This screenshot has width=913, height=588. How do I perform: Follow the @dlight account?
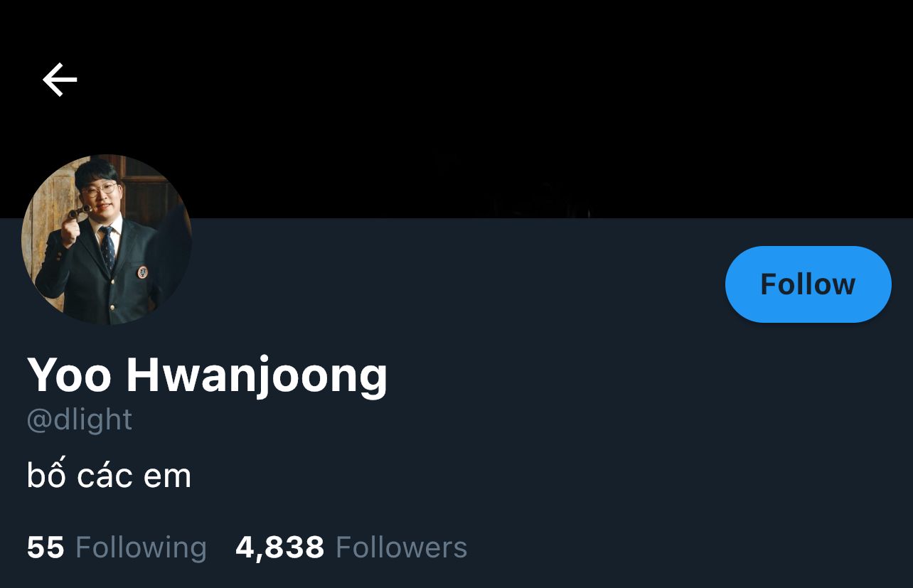(x=808, y=284)
